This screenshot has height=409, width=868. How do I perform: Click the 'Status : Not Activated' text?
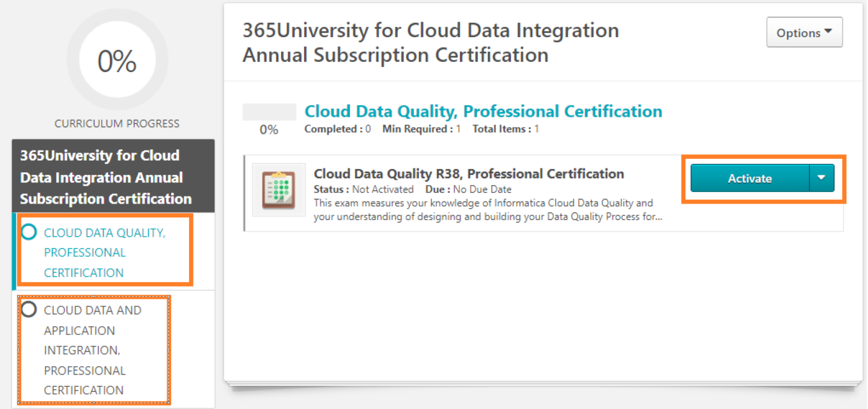tap(363, 190)
